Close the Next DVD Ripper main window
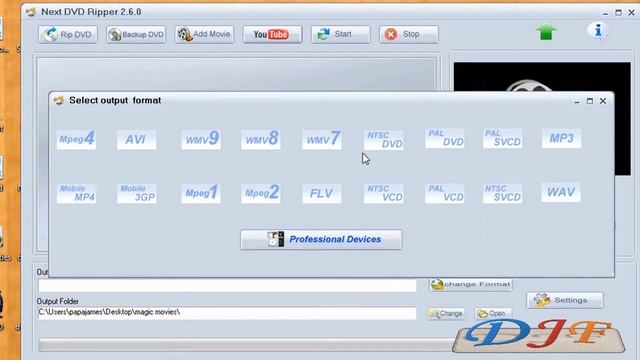The height and width of the screenshot is (360, 640). pyautogui.click(x=631, y=13)
